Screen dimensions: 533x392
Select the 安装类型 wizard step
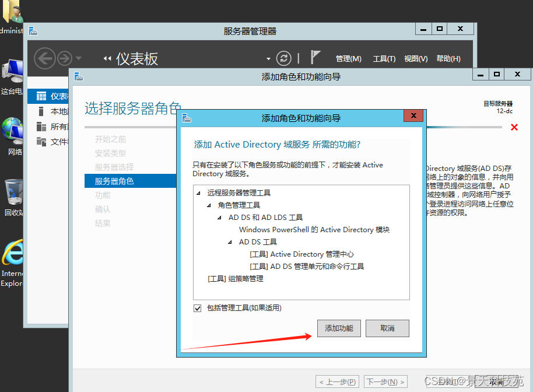(110, 153)
